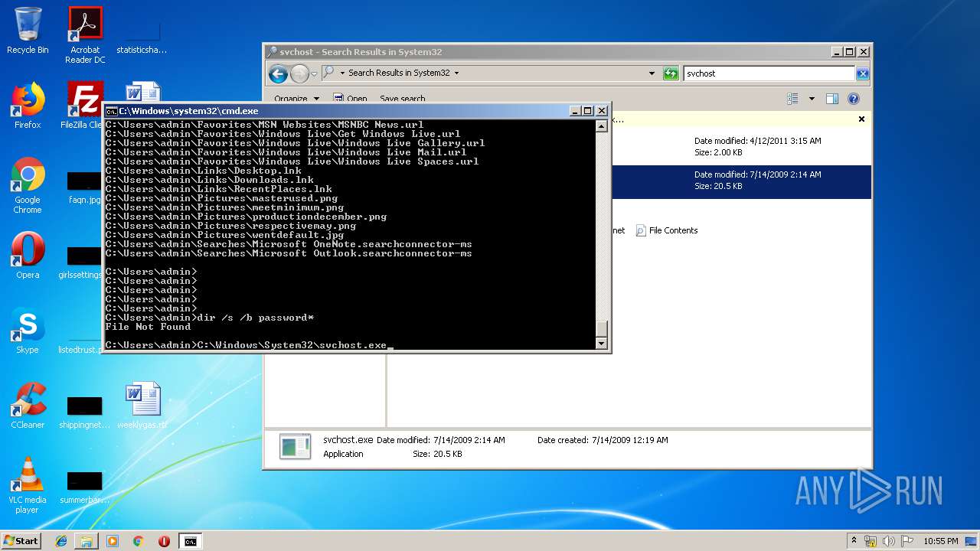
Task: Refresh the search results in Explorer
Action: (671, 73)
